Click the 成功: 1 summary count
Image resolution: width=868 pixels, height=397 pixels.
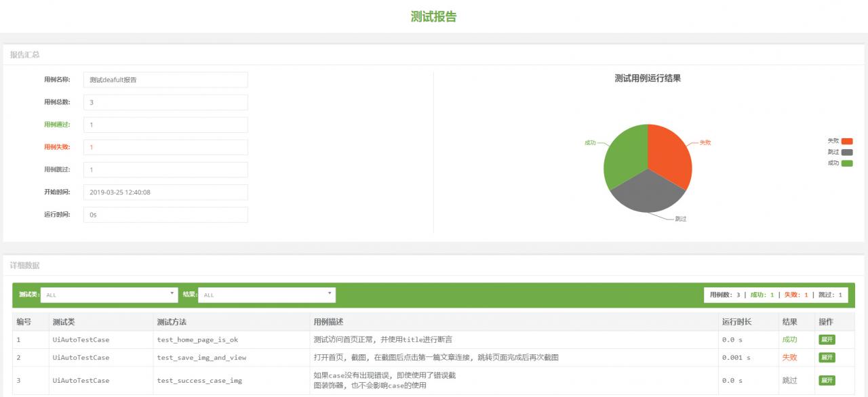click(x=762, y=295)
